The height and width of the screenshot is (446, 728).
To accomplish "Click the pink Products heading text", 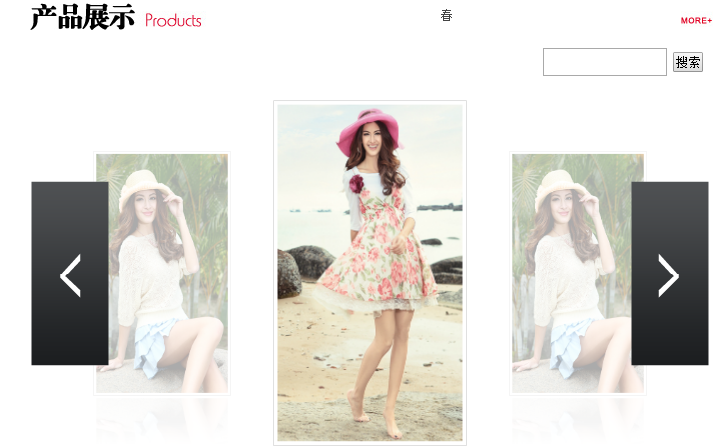I will [173, 20].
